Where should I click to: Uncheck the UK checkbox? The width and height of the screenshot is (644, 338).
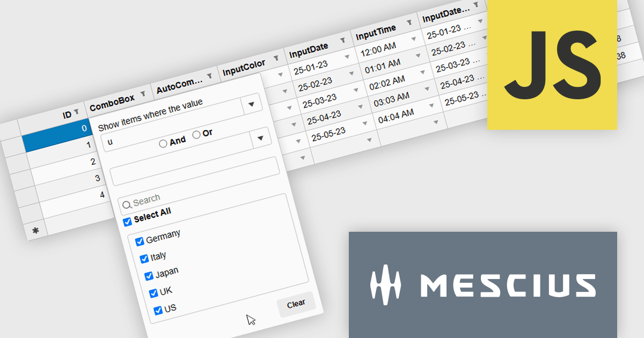(x=153, y=293)
